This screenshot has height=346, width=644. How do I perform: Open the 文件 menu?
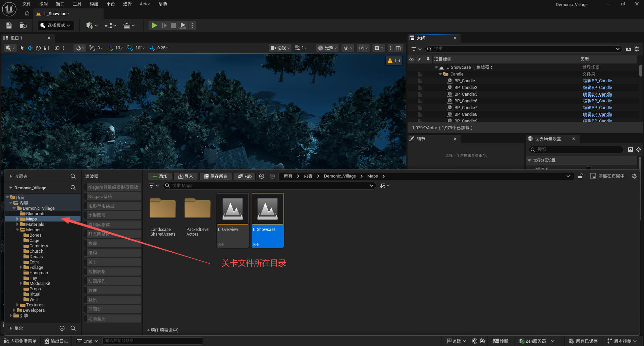(27, 4)
